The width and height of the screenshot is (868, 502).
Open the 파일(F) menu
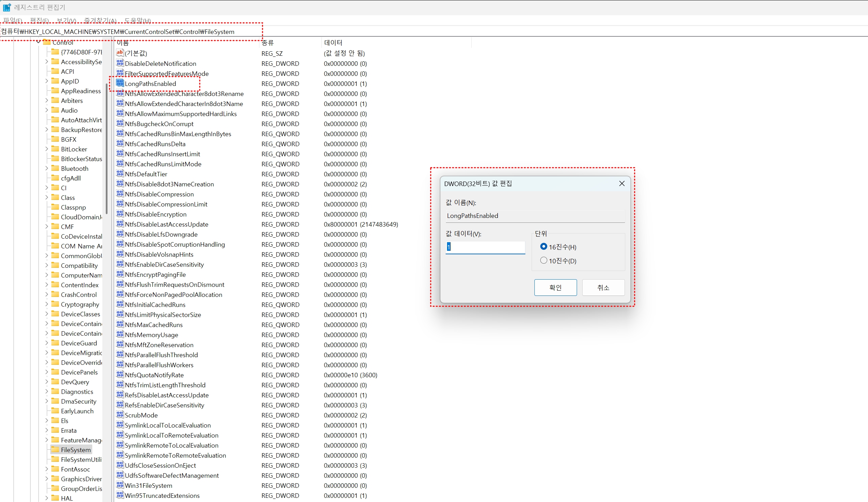12,20
